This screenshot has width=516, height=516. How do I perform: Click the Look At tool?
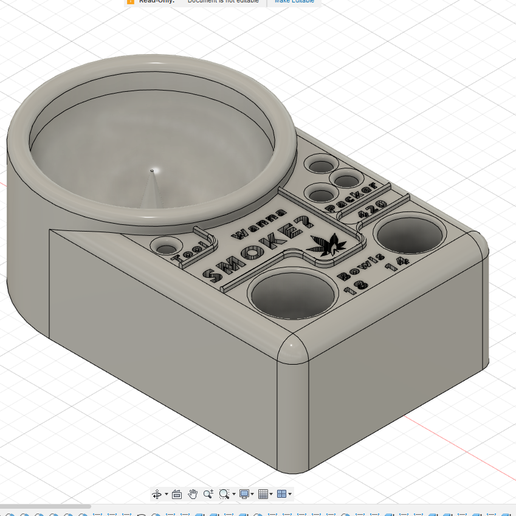(x=177, y=494)
